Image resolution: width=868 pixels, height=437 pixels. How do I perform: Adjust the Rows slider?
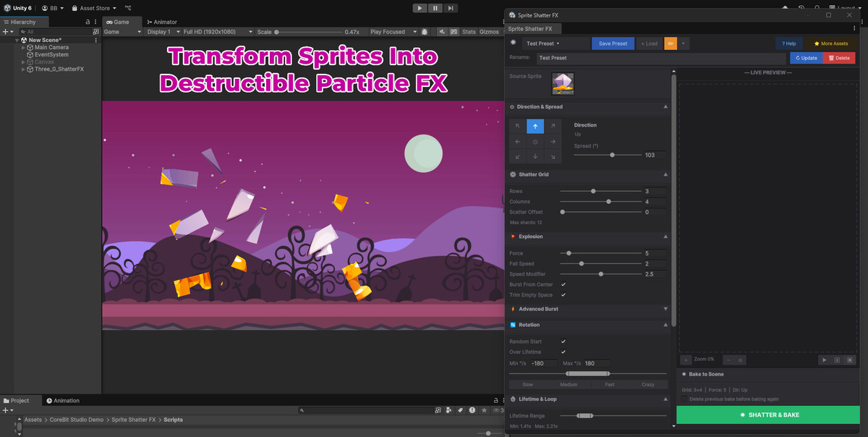click(x=600, y=191)
